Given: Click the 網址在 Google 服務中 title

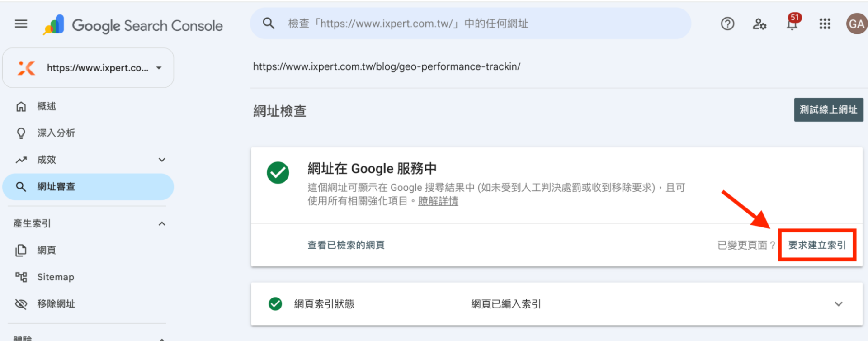Looking at the screenshot, I should pyautogui.click(x=372, y=169).
